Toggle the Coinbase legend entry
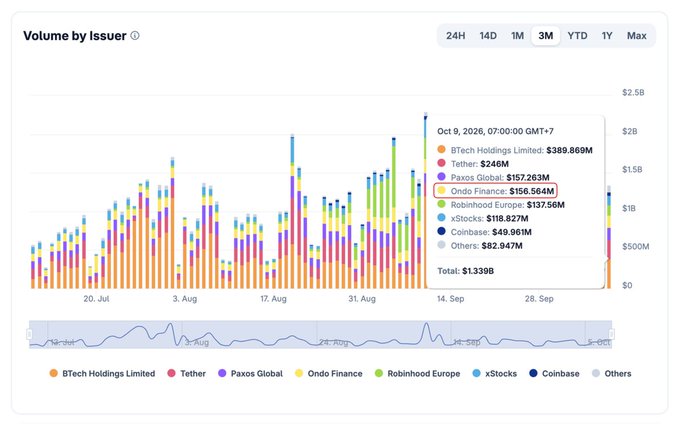 click(x=554, y=373)
